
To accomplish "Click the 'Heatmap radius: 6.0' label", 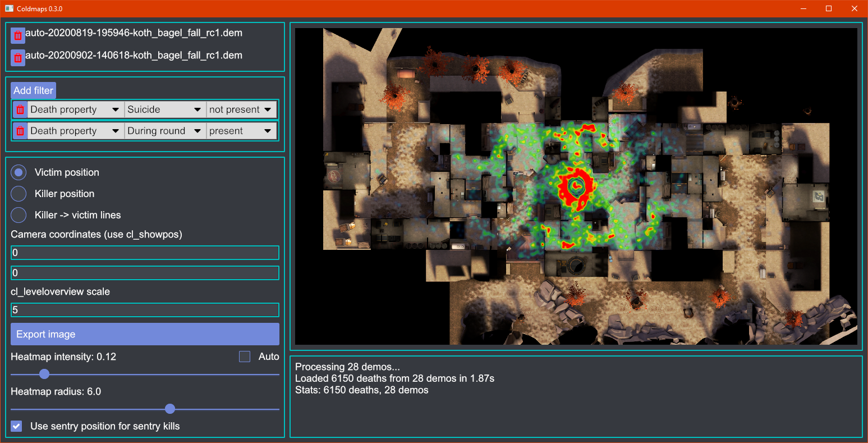I will click(x=56, y=391).
